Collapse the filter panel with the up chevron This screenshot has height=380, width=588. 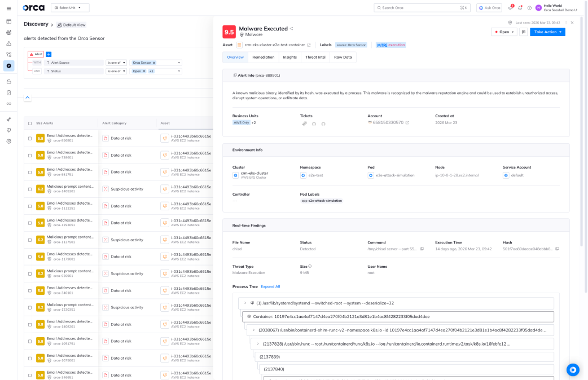[28, 98]
